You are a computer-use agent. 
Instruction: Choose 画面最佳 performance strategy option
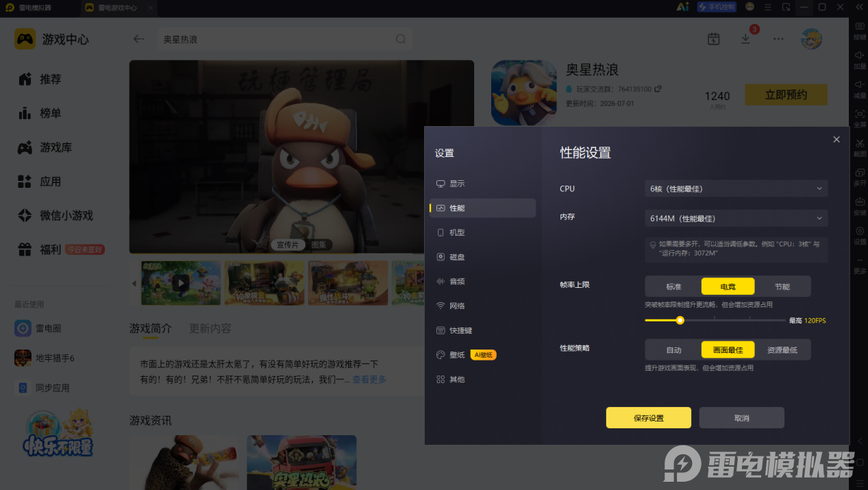tap(728, 350)
